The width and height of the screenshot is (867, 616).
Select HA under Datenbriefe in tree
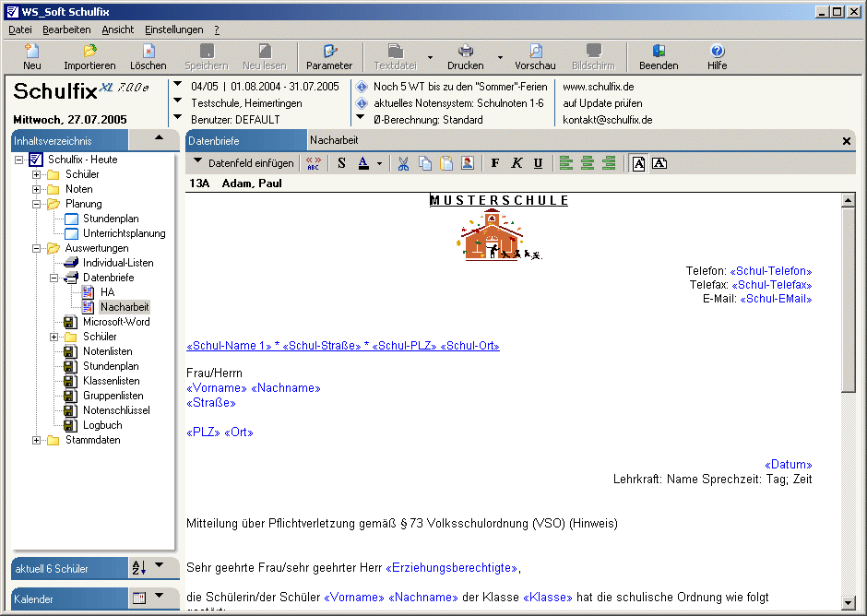tap(107, 292)
